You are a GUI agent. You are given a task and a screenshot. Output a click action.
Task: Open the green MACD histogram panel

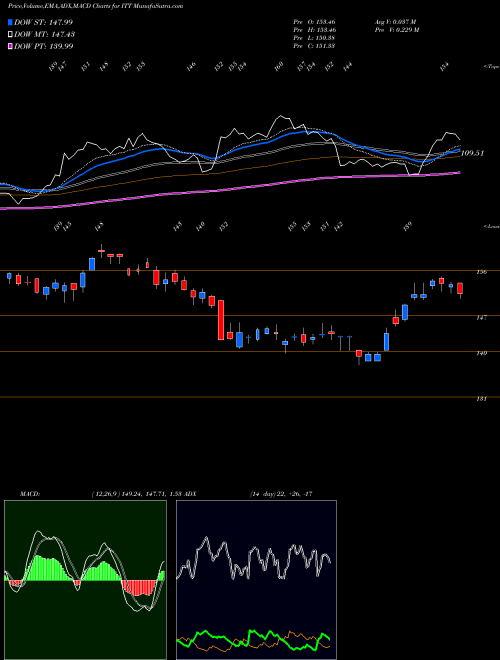click(x=85, y=580)
